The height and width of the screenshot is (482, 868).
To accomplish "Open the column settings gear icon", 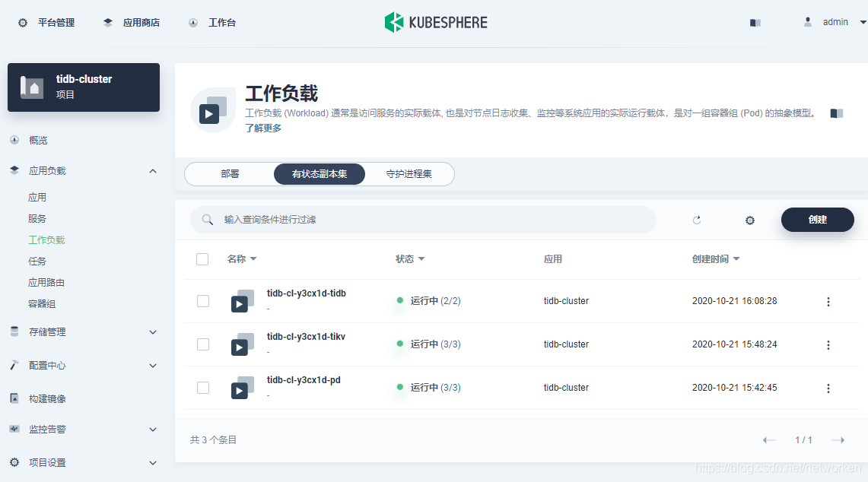I will (749, 220).
